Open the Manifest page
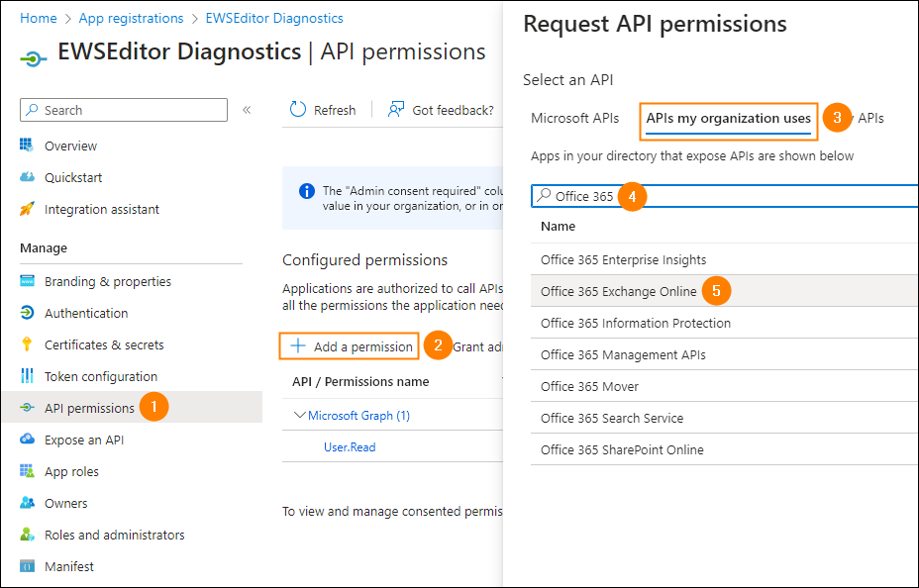The image size is (919, 588). [x=69, y=566]
